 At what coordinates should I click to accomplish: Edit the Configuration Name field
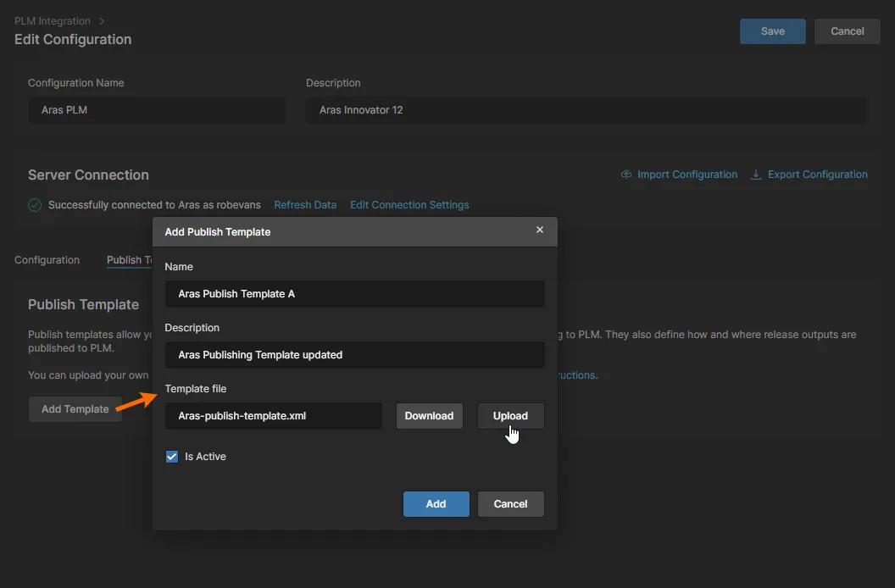[157, 109]
